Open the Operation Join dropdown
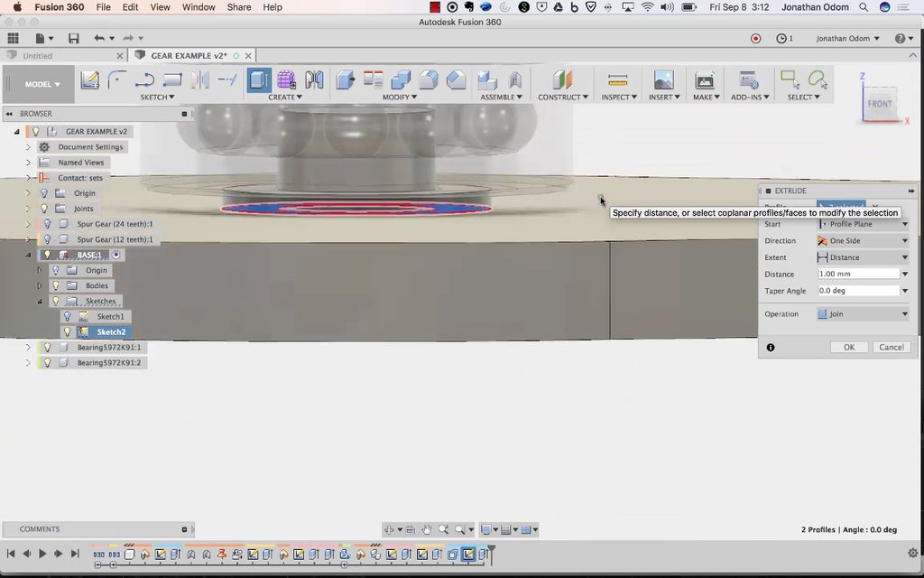Viewport: 924px width, 578px height. click(863, 313)
